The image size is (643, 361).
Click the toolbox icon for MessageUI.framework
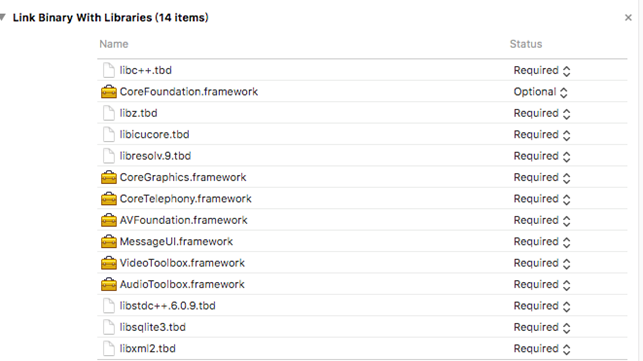coord(109,241)
